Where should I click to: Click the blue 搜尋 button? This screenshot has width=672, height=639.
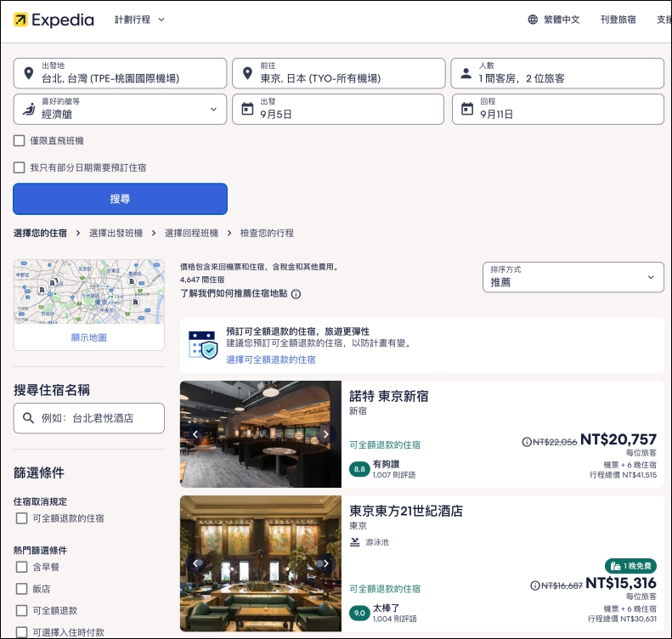[120, 199]
